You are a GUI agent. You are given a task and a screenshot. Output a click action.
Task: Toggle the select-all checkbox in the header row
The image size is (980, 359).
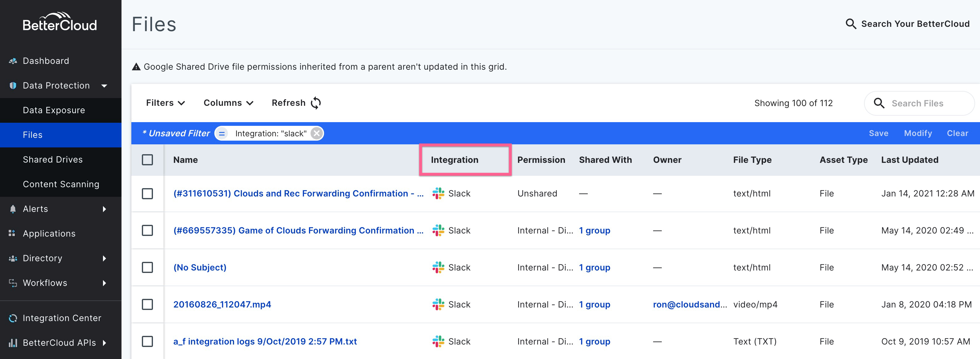[148, 160]
